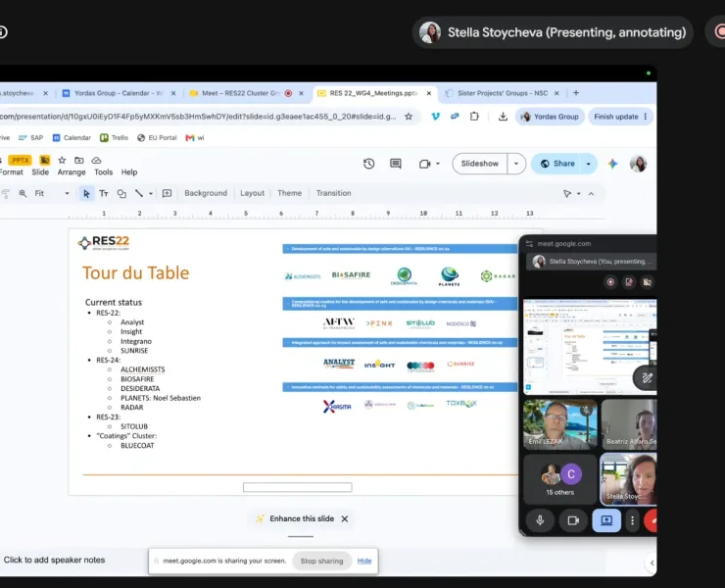Open the Trello bookmark

(115, 138)
